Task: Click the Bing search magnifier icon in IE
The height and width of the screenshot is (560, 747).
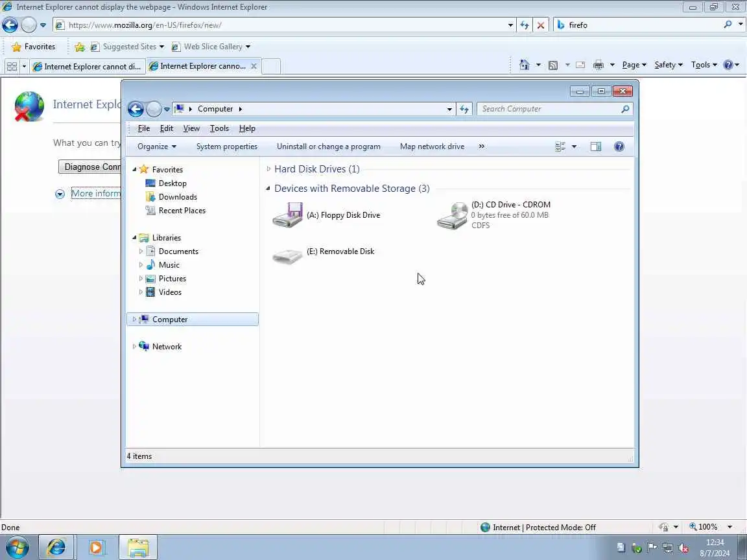Action: (728, 25)
